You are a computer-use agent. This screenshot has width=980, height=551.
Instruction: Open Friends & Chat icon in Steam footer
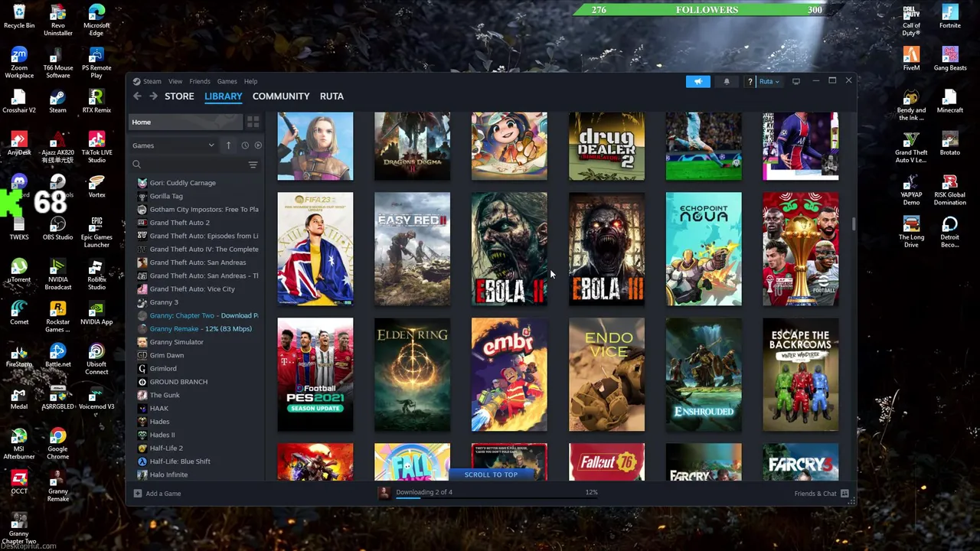844,494
